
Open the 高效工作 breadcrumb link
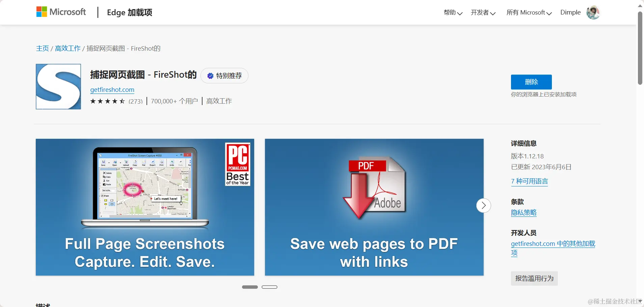[68, 48]
